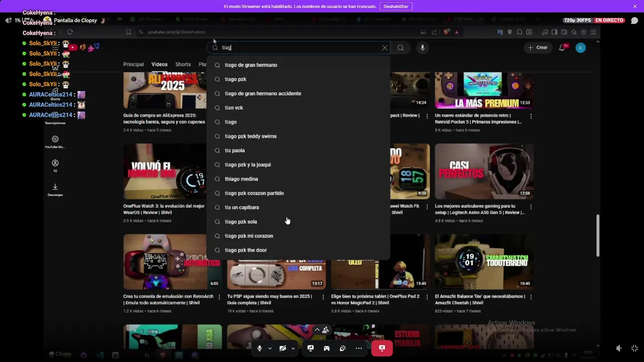Viewport: 644px width, 362px height.
Task: Stop watching via the red disconnect button
Action: [382, 348]
